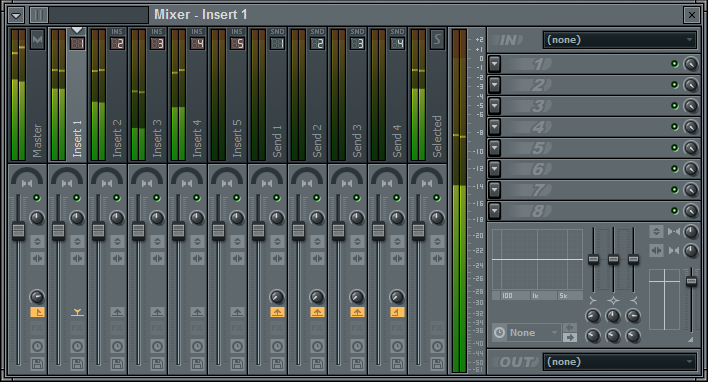Click the Master track volume fader handle
The image size is (708, 382).
[19, 231]
